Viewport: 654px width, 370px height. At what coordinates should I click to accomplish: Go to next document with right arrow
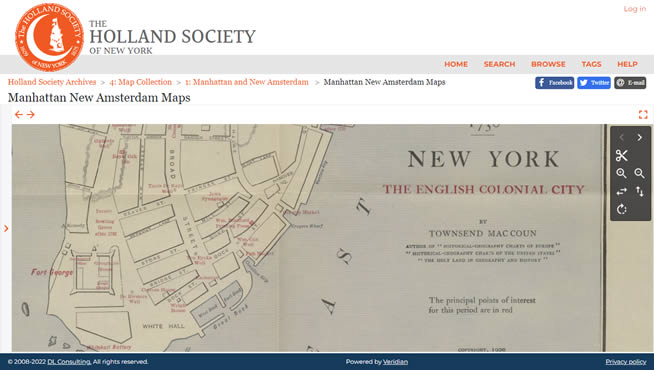click(31, 114)
